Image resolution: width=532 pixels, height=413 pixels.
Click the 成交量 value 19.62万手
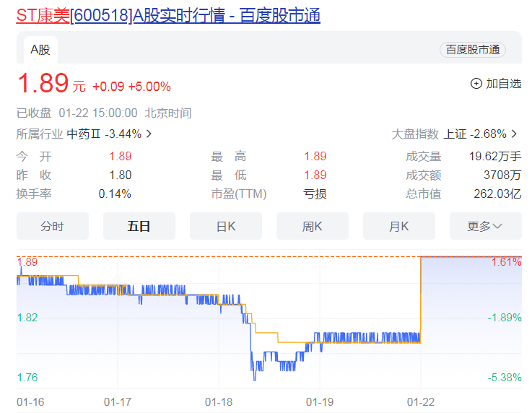[x=495, y=157]
